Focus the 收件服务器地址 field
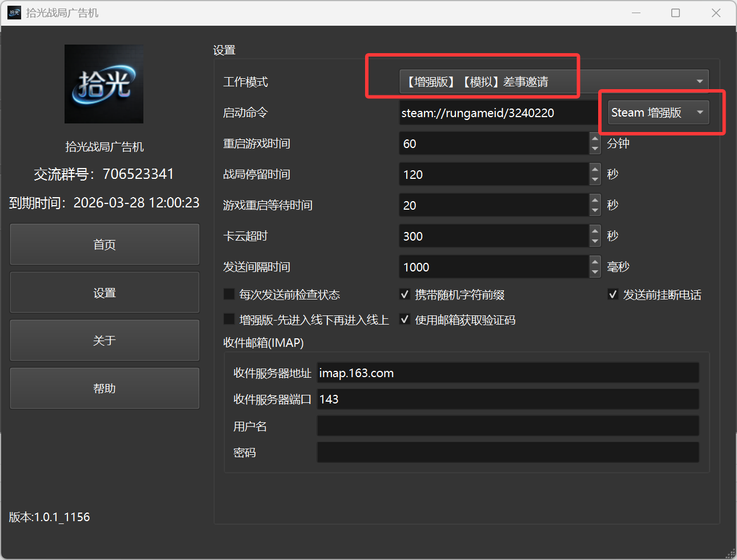The height and width of the screenshot is (560, 737). coord(507,373)
